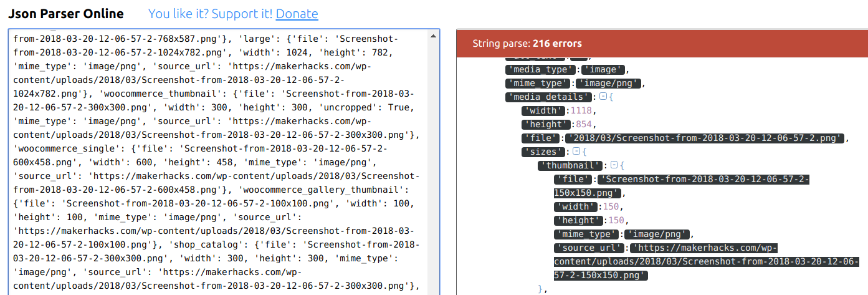Click the 'String parse: 216 errors' banner
Image resolution: width=868 pixels, height=295 pixels.
coord(662,44)
